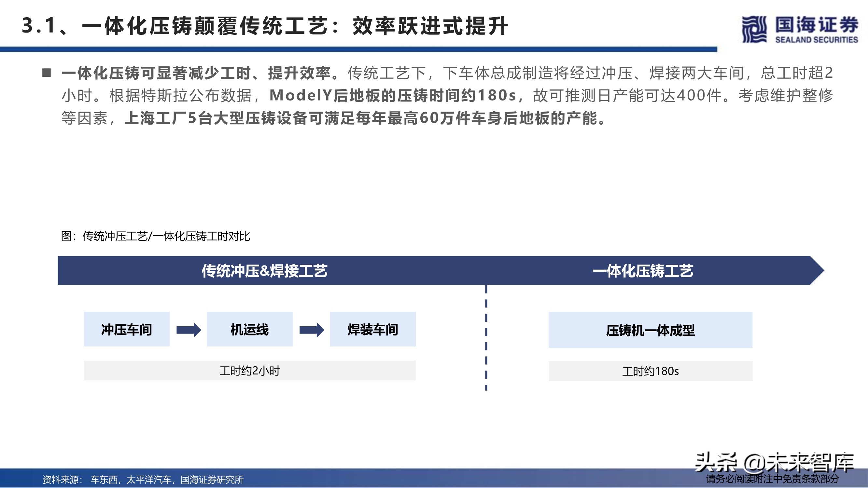Click bold phrase ModelY后地板的压铸时间约180s
This screenshot has height=488, width=868.
(393, 95)
